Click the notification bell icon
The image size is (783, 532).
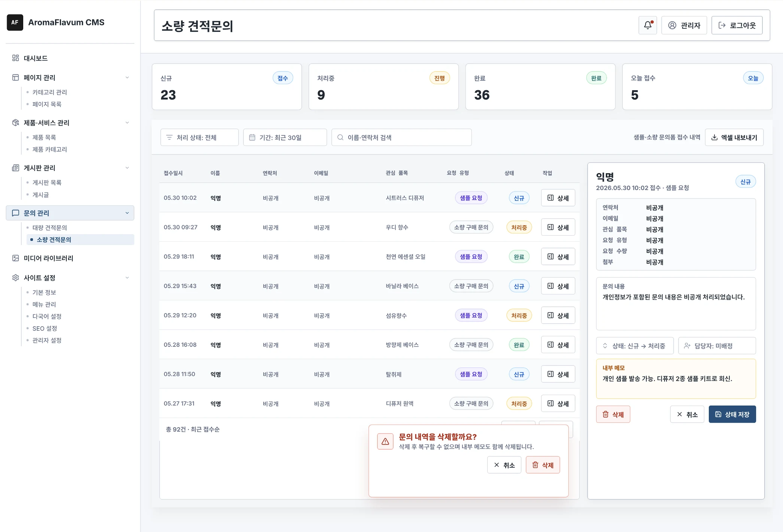tap(647, 25)
